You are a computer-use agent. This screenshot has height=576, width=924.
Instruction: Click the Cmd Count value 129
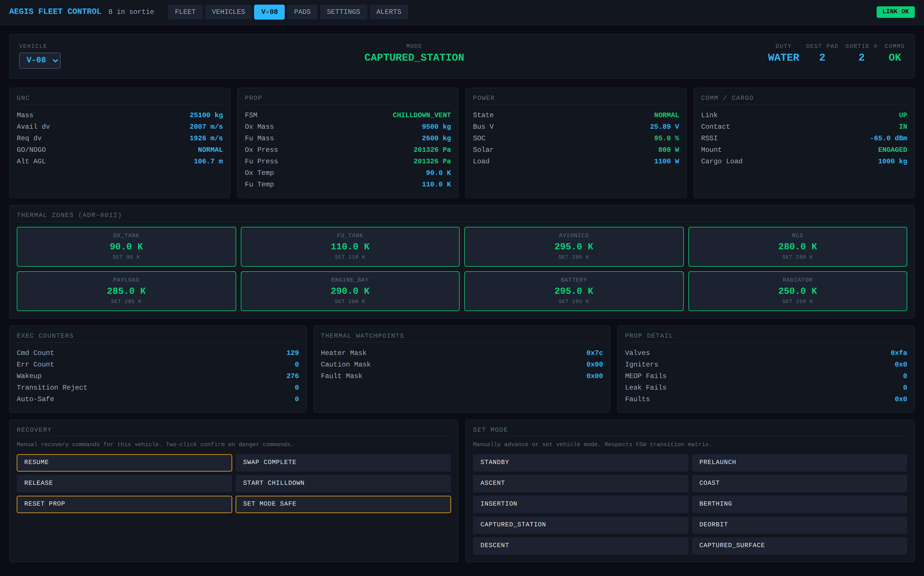pos(293,353)
